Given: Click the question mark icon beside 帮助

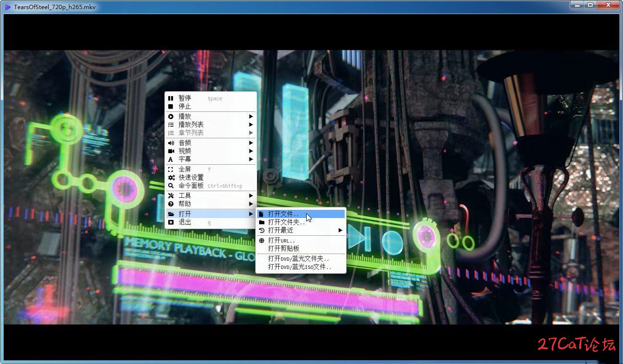Looking at the screenshot, I should [170, 204].
